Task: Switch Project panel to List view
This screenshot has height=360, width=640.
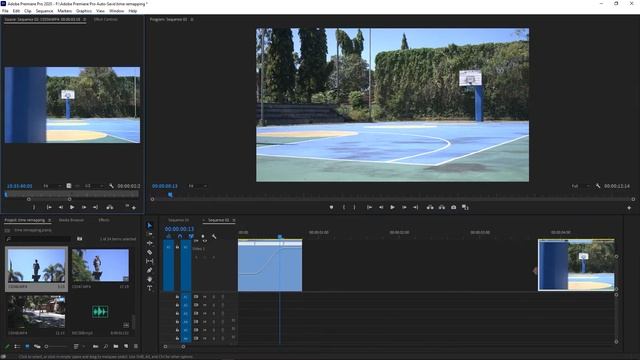Action: click(17, 346)
